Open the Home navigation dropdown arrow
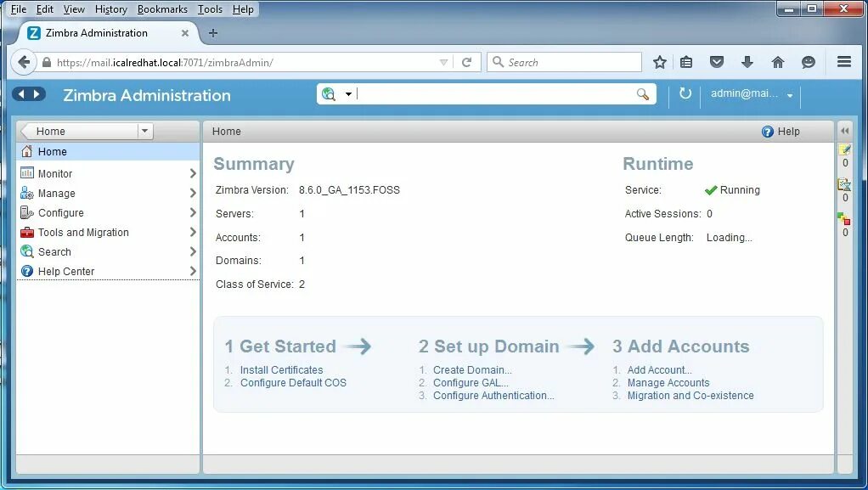The image size is (868, 490). 144,132
